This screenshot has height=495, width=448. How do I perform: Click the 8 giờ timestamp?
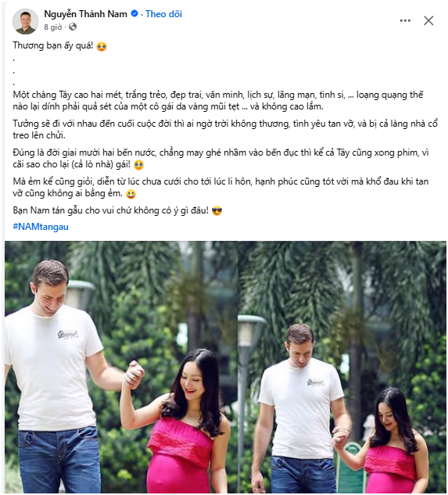[x=52, y=27]
